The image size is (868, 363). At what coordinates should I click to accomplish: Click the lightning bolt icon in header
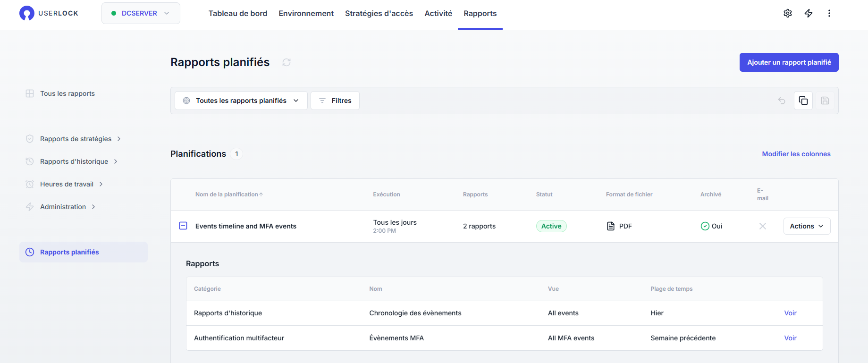click(808, 13)
